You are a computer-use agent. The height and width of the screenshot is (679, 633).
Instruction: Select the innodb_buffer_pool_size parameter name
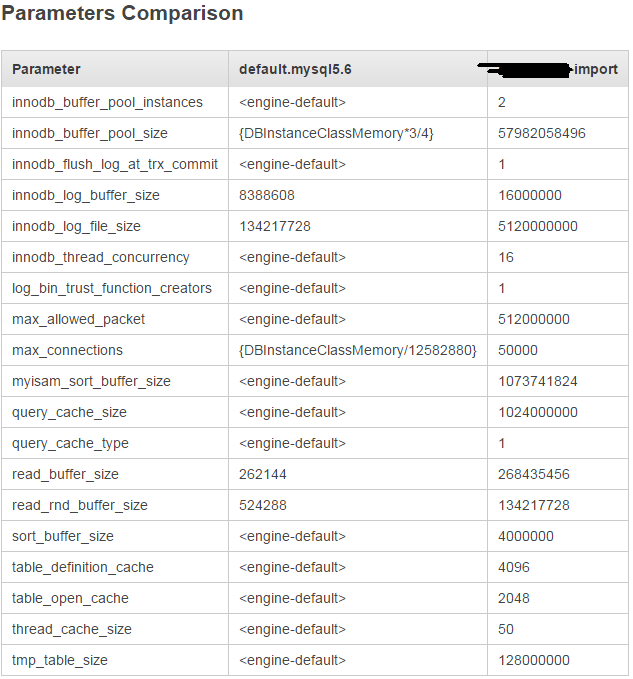click(90, 133)
